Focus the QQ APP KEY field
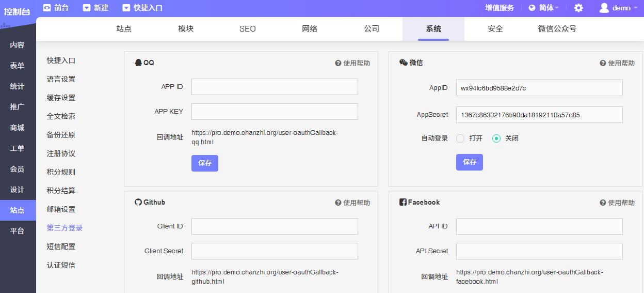This screenshot has height=293, width=644. point(275,112)
